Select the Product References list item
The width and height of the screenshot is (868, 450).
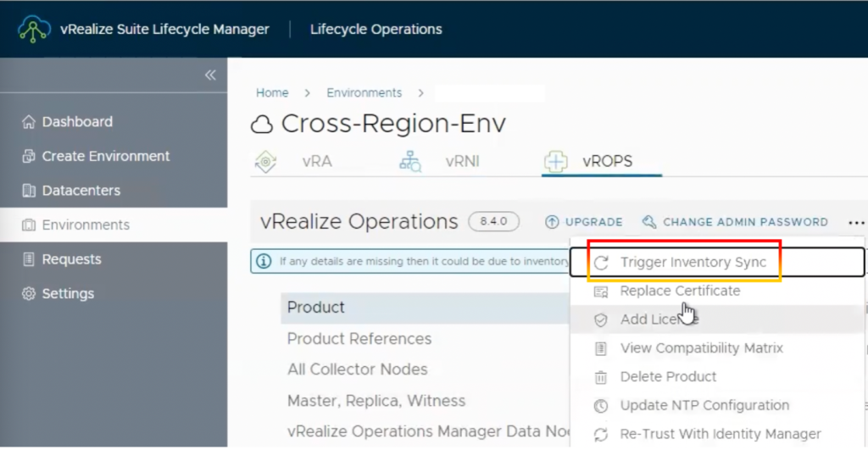[x=359, y=339]
